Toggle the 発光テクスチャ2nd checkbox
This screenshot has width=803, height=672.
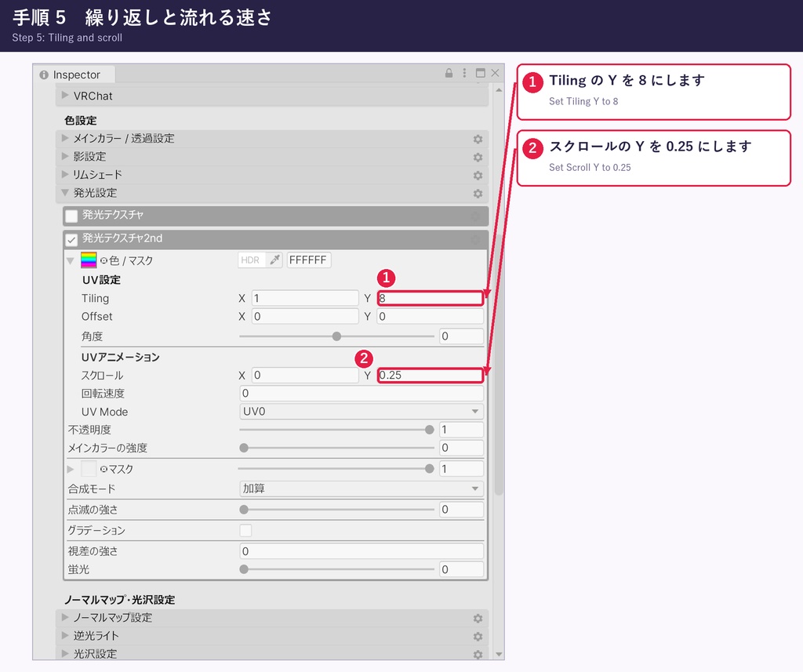coord(71,239)
